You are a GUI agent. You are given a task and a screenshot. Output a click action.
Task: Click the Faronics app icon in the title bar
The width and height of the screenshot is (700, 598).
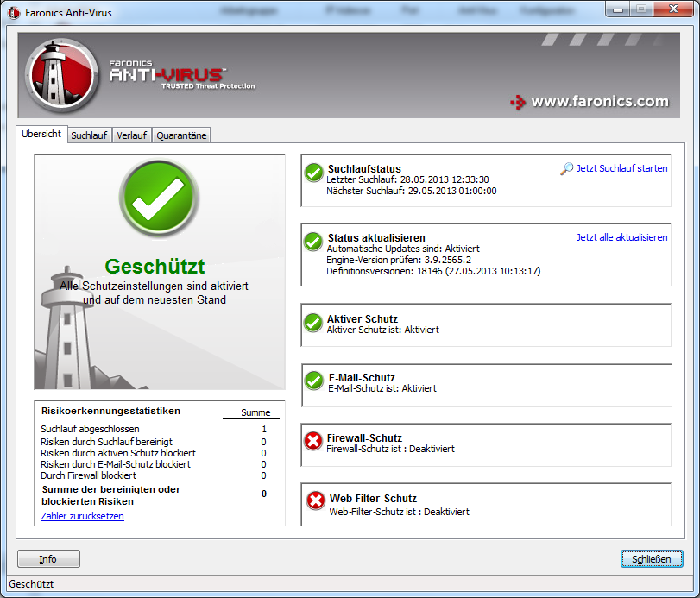[14, 12]
